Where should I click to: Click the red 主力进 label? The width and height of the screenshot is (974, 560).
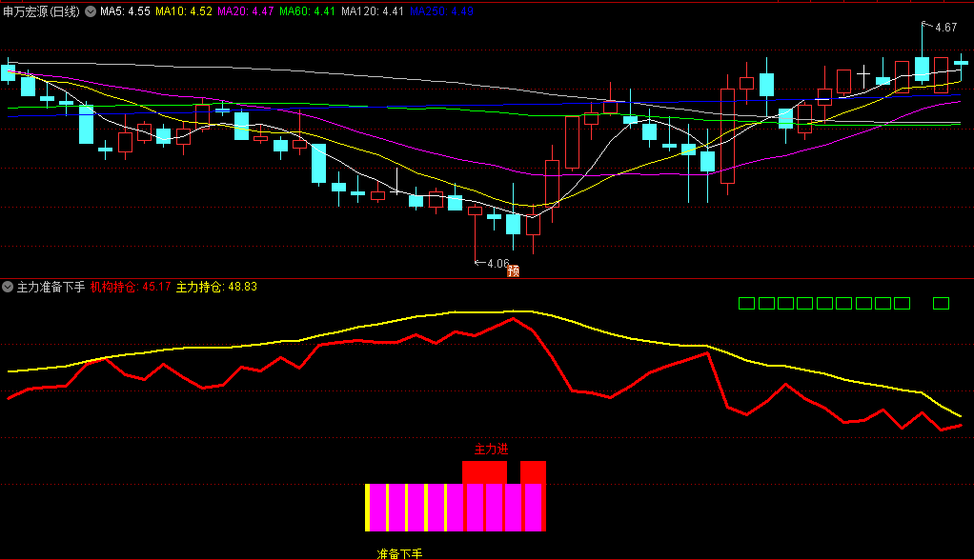[492, 449]
